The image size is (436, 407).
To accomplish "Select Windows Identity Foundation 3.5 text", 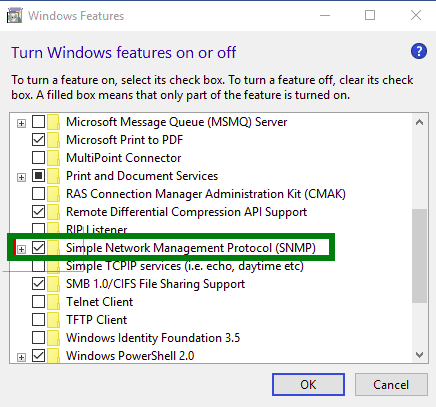I will (x=153, y=338).
